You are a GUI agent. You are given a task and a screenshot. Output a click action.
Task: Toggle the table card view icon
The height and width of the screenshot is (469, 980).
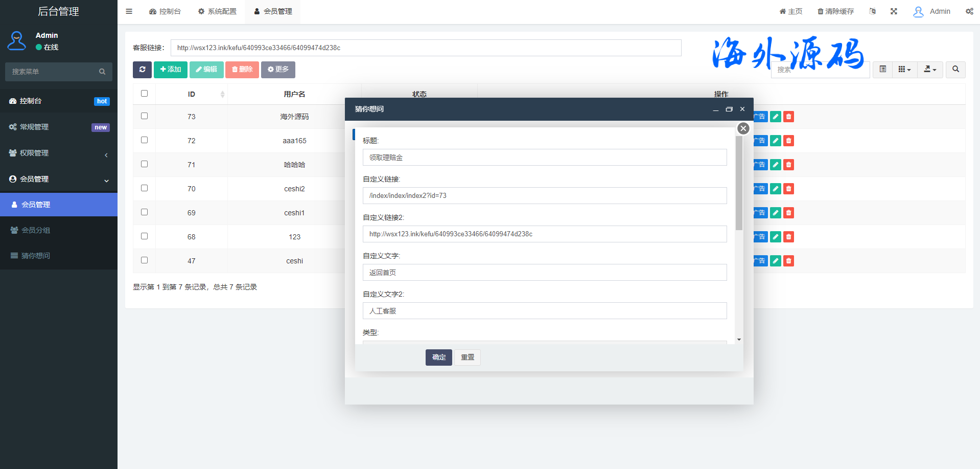(882, 70)
